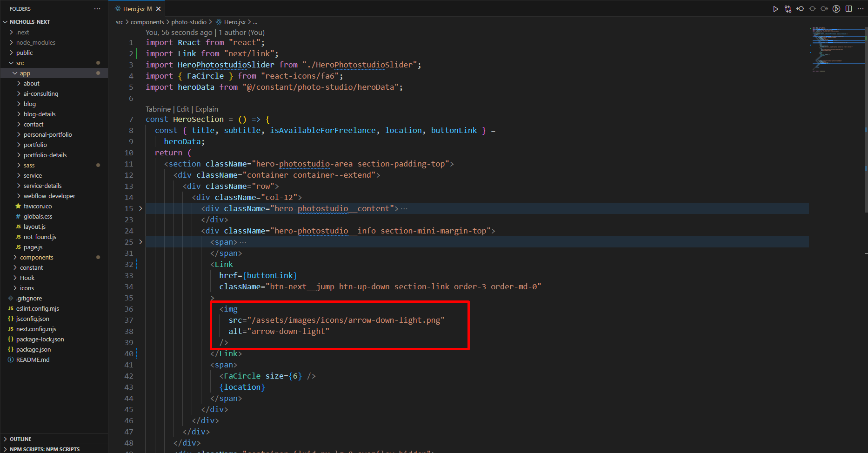Viewport: 868px width, 453px height.
Task: Click the Edit code lens link
Action: click(x=183, y=109)
